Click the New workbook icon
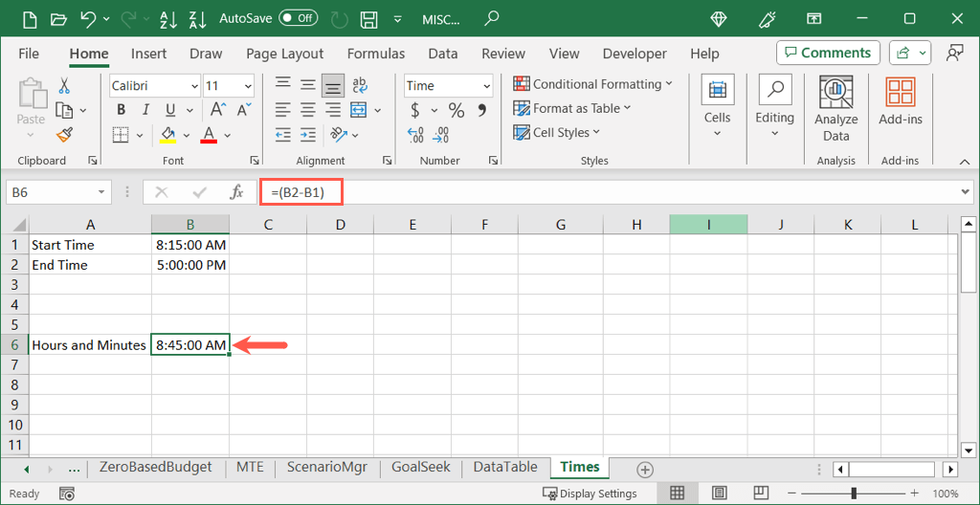Viewport: 980px width, 505px height. (30, 19)
